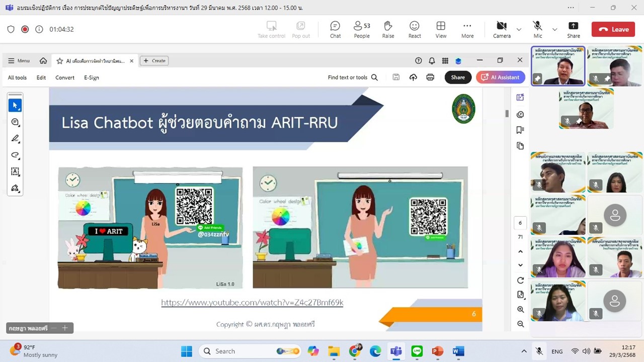
Task: Go to previous page up arrow
Action: (x=520, y=251)
